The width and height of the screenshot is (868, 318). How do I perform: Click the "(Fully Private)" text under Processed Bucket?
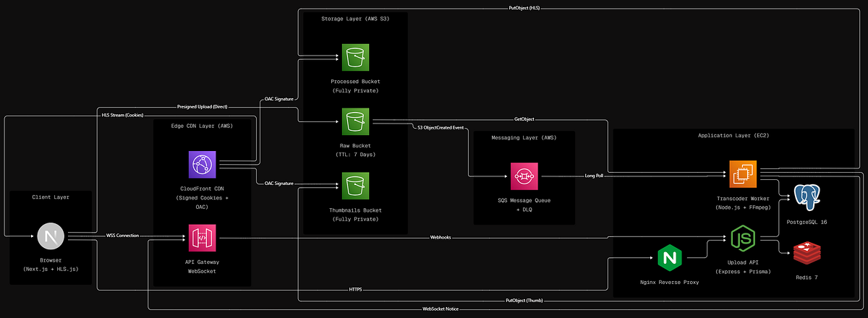pos(355,91)
